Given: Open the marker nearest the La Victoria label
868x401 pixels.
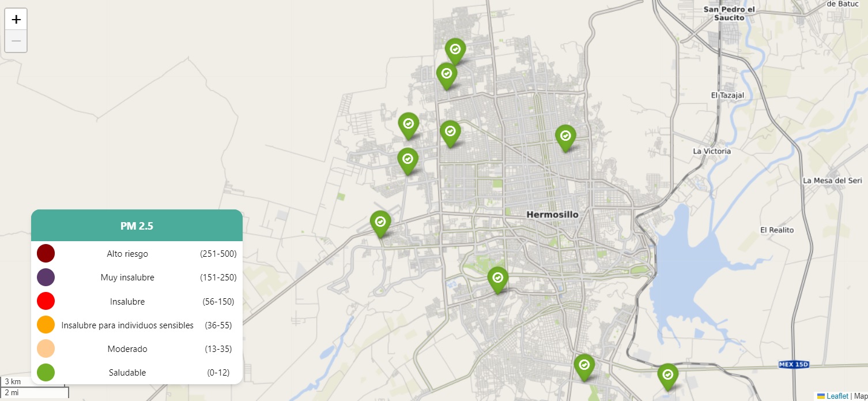Looking at the screenshot, I should pos(565,136).
